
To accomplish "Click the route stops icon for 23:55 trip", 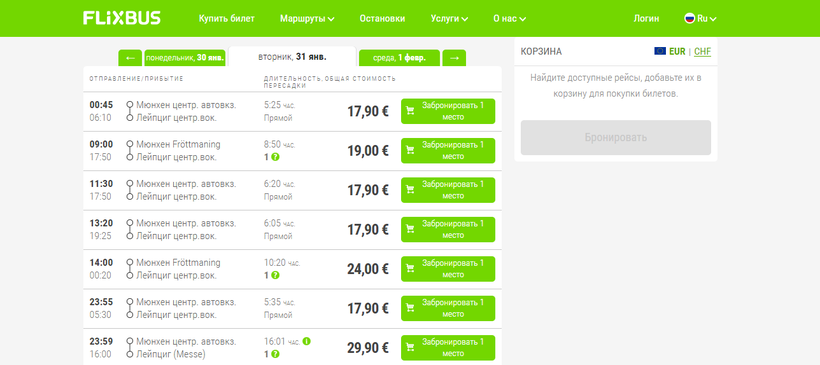I will 130,309.
